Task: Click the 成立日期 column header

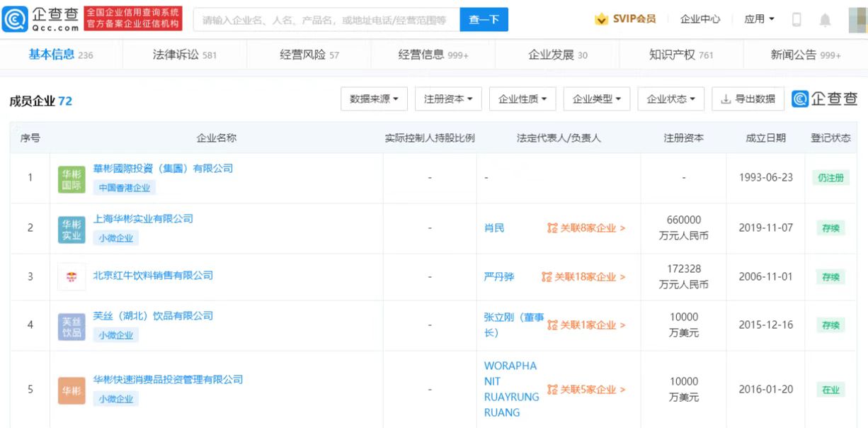Action: pos(765,138)
